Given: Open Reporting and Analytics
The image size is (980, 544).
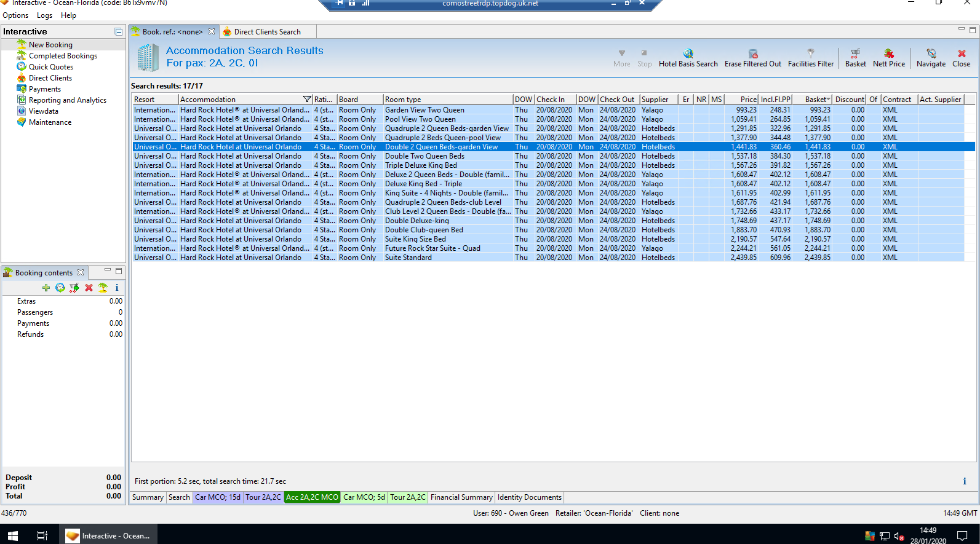Looking at the screenshot, I should 68,100.
